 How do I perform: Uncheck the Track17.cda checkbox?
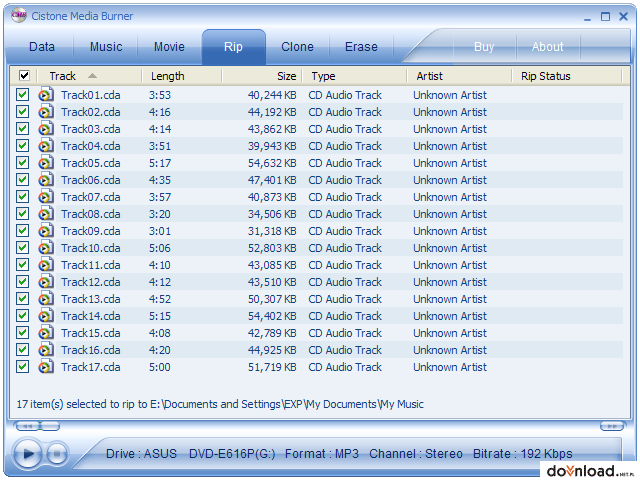tap(22, 367)
